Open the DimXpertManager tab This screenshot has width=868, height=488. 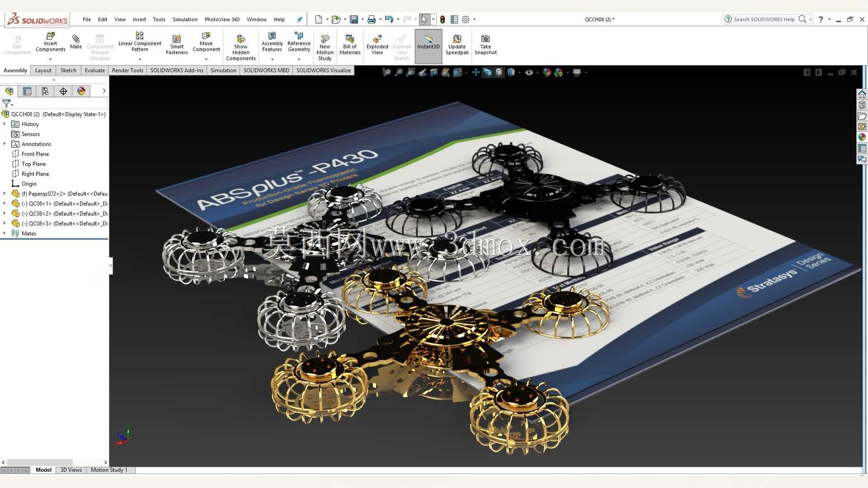[x=63, y=91]
